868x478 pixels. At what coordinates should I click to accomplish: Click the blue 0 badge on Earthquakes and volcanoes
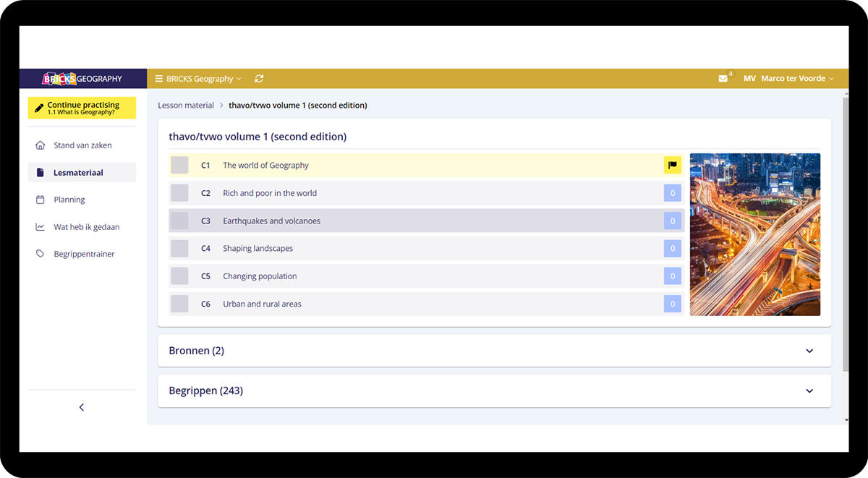pyautogui.click(x=672, y=221)
